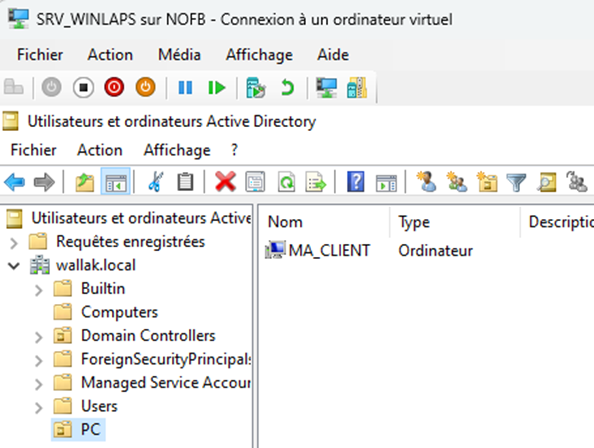This screenshot has height=448, width=594.
Task: Click the Paste clipboard icon
Action: 185,182
